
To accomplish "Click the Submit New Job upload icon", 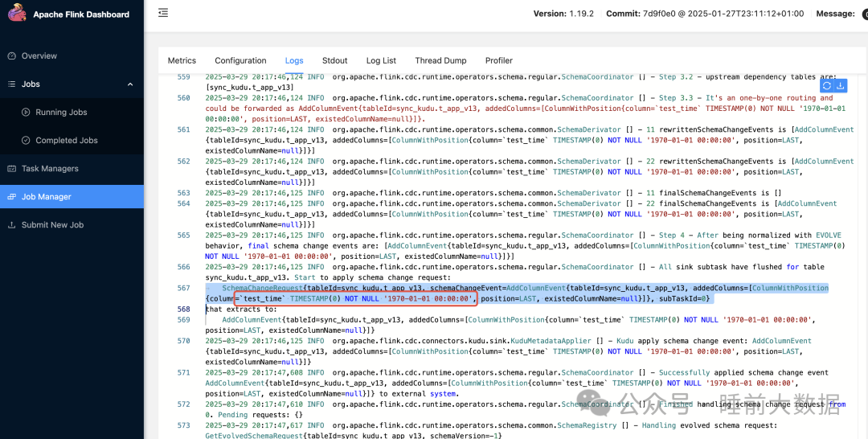I will [x=11, y=225].
